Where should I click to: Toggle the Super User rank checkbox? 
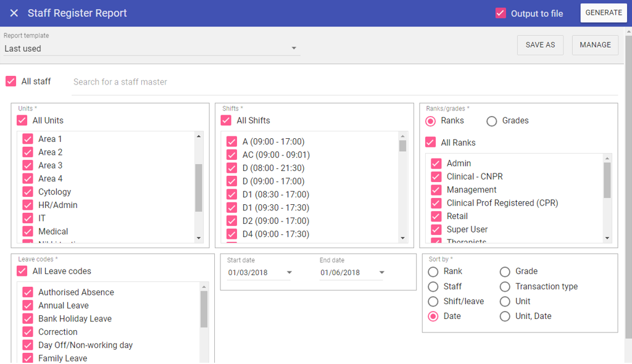[x=436, y=230]
